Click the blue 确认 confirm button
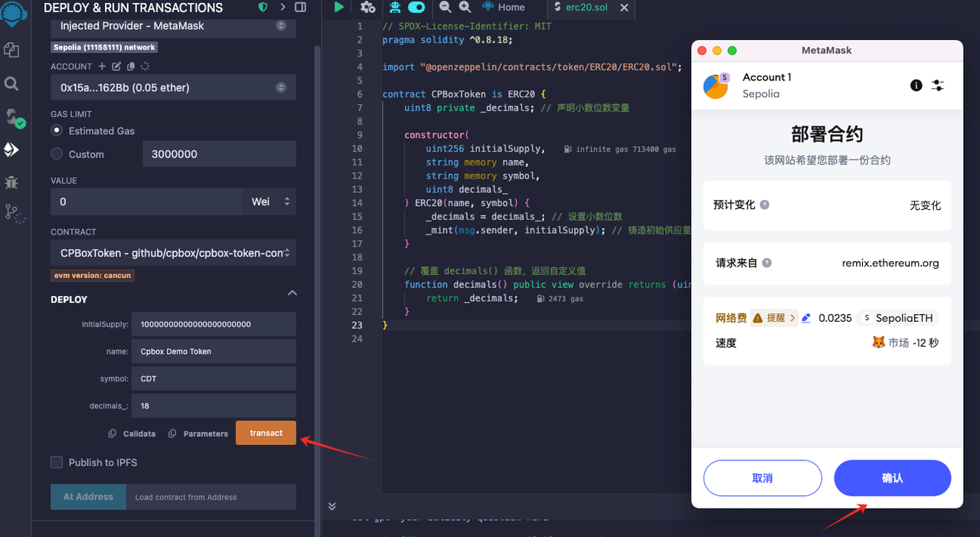This screenshot has width=980, height=537. click(x=892, y=478)
